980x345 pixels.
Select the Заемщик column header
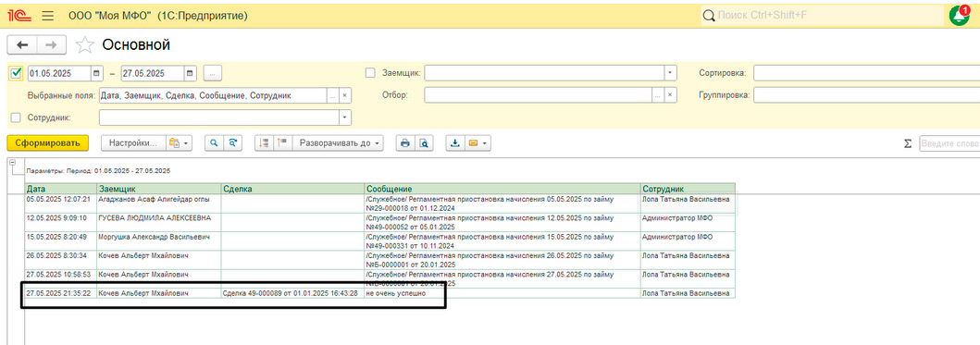[x=159, y=188]
